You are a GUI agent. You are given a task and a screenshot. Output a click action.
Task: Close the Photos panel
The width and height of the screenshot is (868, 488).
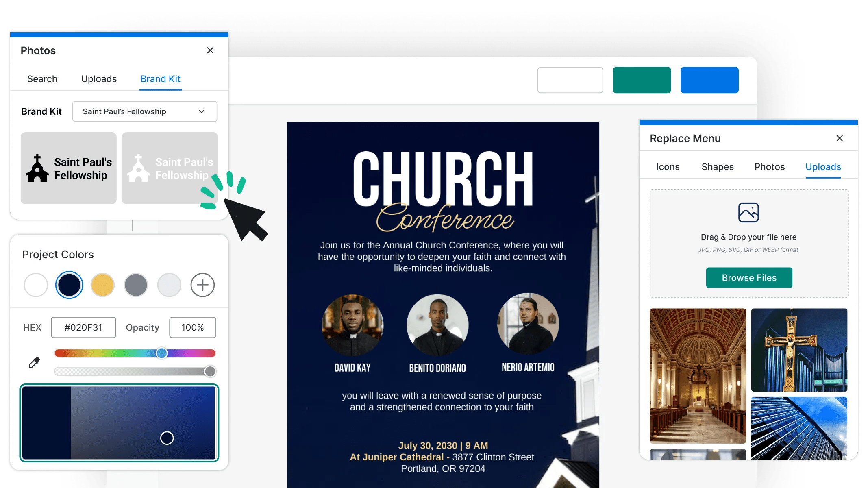click(210, 50)
